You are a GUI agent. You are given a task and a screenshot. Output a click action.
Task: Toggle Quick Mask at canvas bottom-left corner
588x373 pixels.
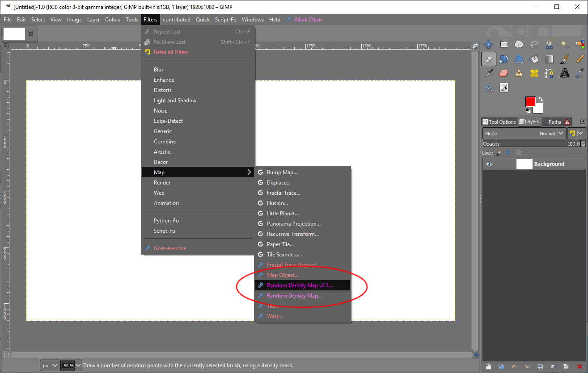pos(6,355)
